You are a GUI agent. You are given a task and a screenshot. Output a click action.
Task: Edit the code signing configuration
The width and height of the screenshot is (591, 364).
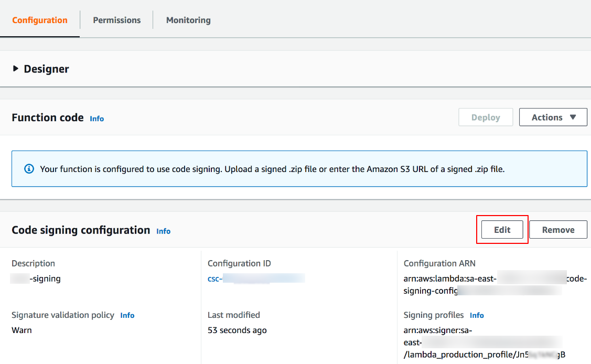click(x=502, y=229)
